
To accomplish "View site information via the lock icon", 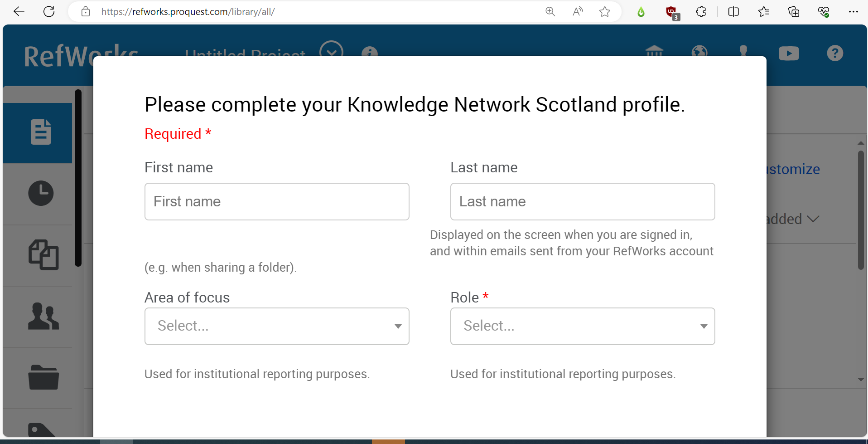I will coord(86,12).
